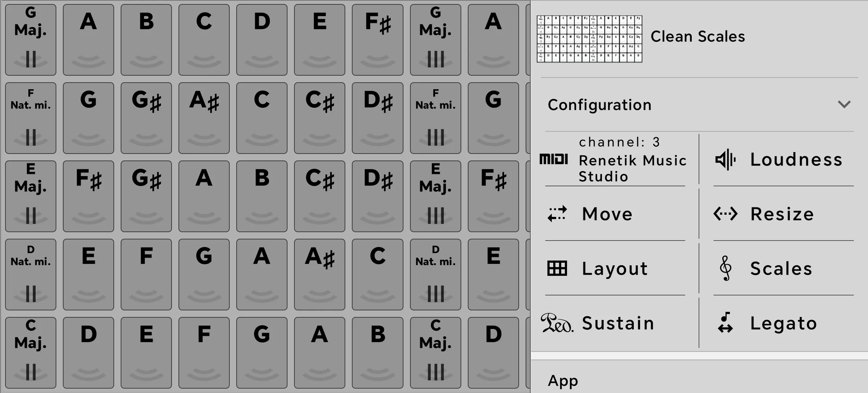Collapse the Configuration section chevron
The height and width of the screenshot is (393, 868).
(x=844, y=104)
